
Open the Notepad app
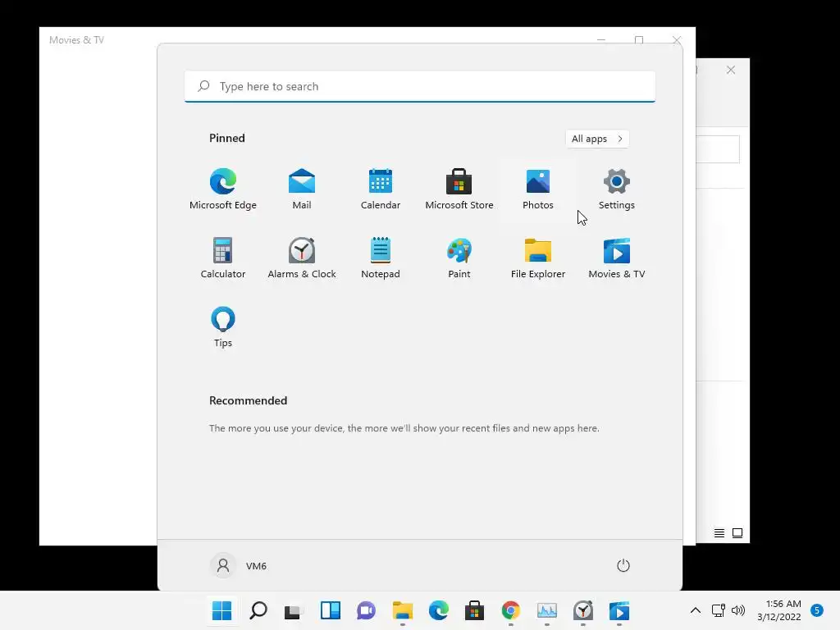(x=381, y=258)
